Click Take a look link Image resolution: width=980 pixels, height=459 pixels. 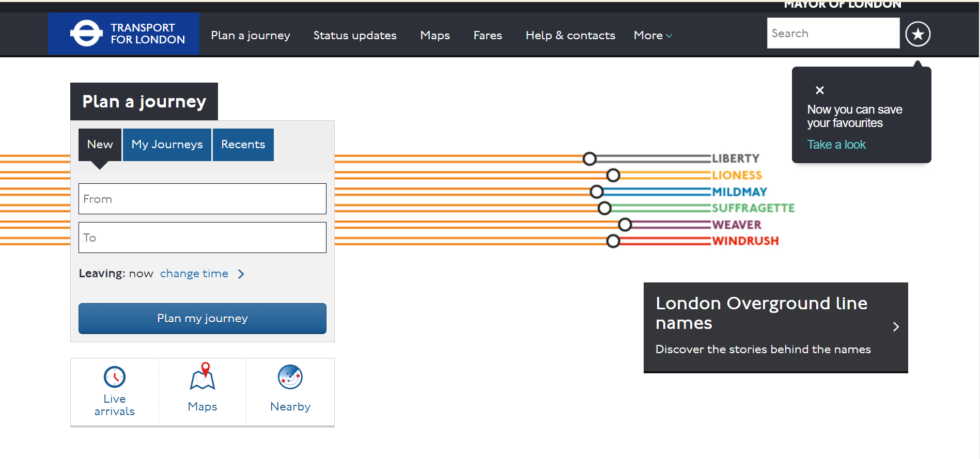(836, 145)
